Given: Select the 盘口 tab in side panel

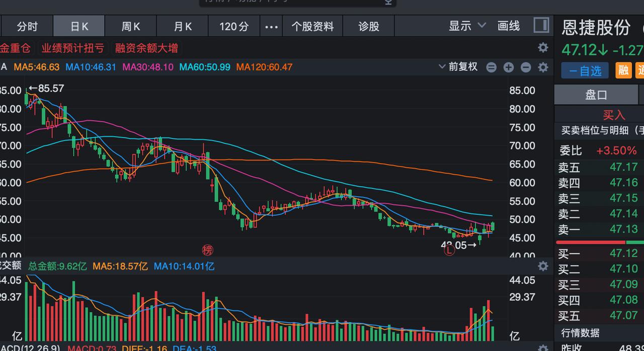Looking at the screenshot, I should tap(596, 95).
